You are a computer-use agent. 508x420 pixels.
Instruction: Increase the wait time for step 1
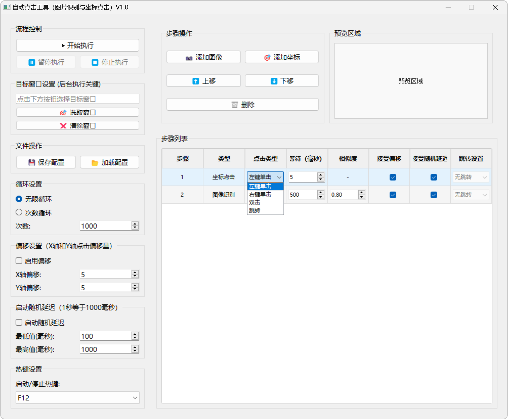point(321,175)
